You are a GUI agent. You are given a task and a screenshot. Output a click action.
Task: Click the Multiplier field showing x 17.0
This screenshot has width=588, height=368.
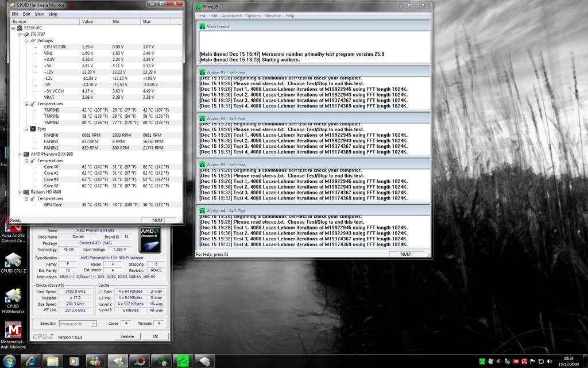75,298
